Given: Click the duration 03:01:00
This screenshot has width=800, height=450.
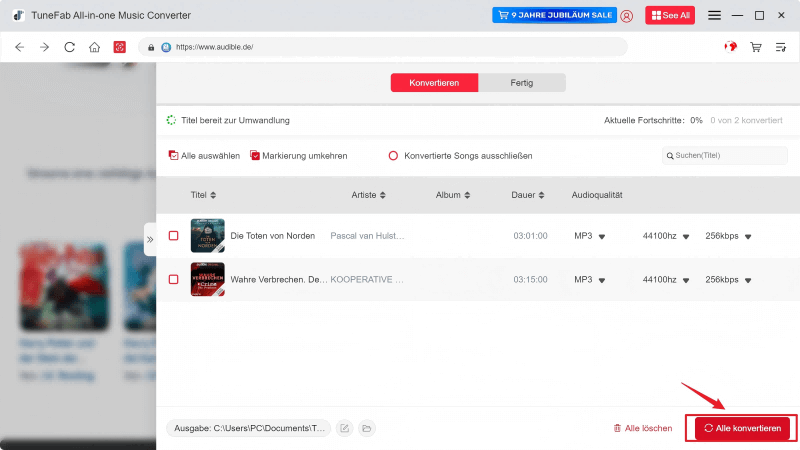Looking at the screenshot, I should coord(530,236).
